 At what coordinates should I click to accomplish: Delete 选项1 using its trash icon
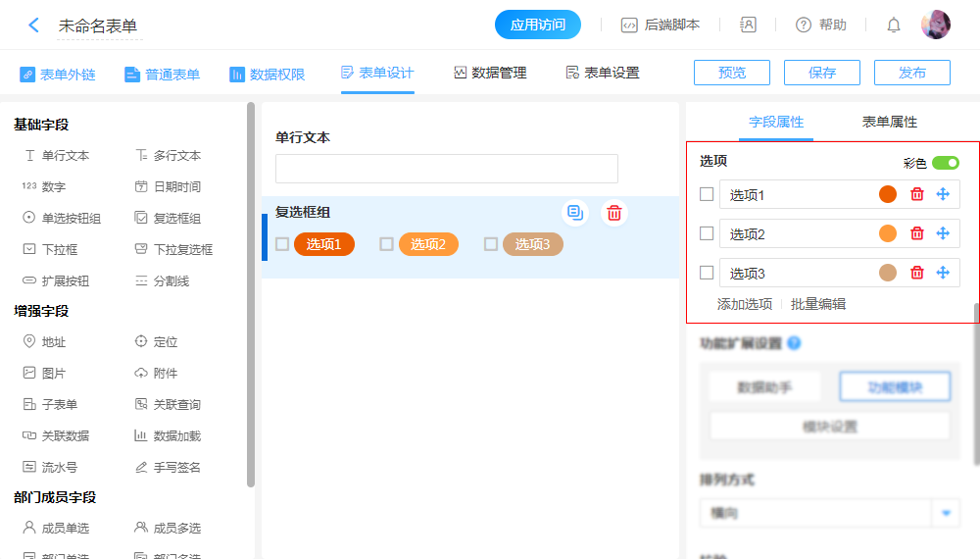tap(917, 194)
